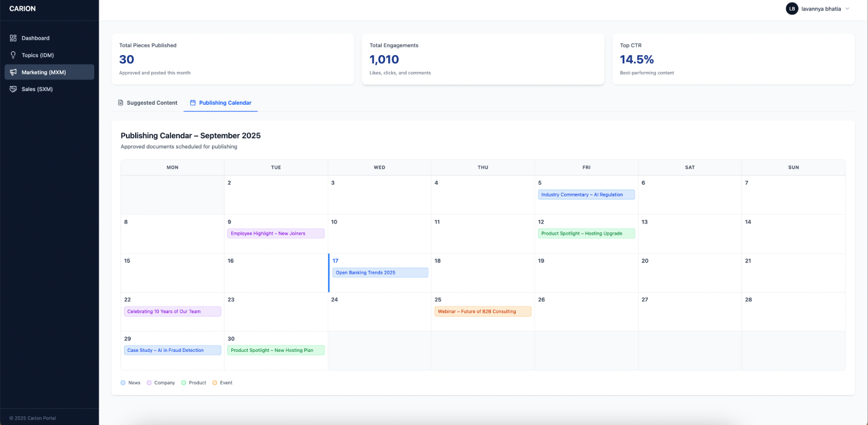Click the Event legend orange swatch

click(215, 383)
